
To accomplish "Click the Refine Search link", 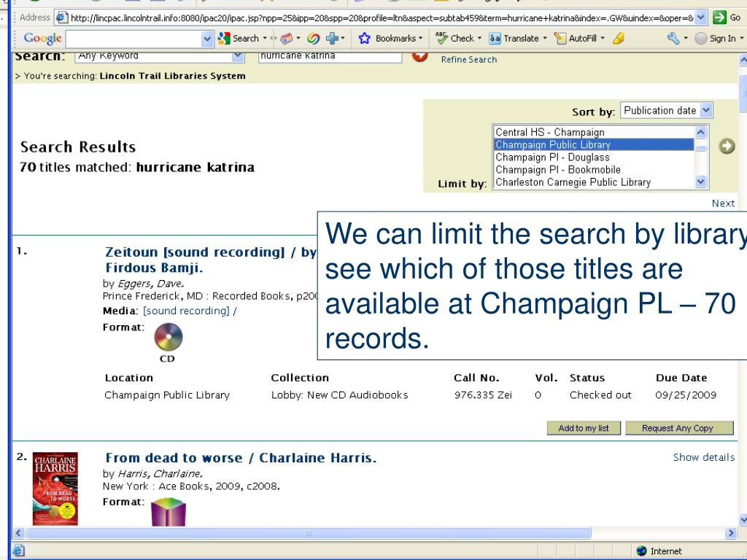I will click(469, 60).
